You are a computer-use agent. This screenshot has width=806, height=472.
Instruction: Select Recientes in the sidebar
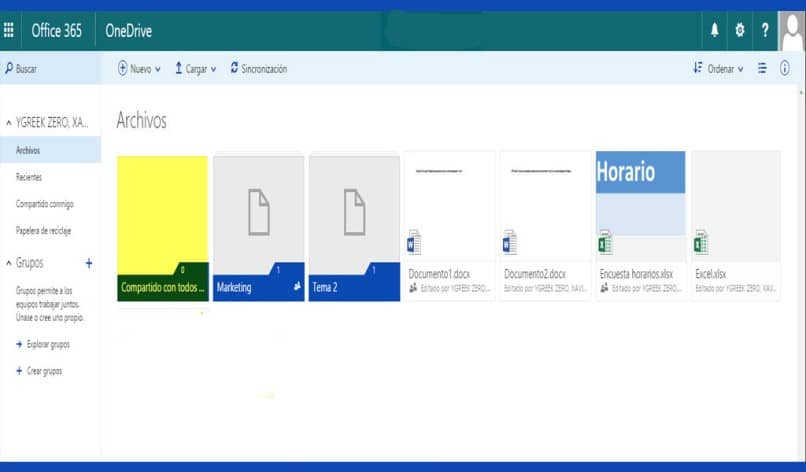[29, 177]
